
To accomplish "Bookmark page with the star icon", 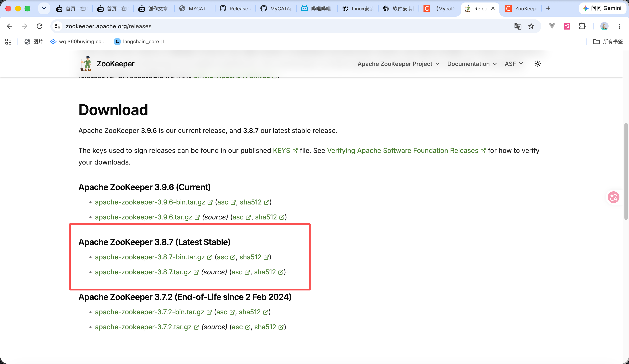I will pyautogui.click(x=531, y=26).
